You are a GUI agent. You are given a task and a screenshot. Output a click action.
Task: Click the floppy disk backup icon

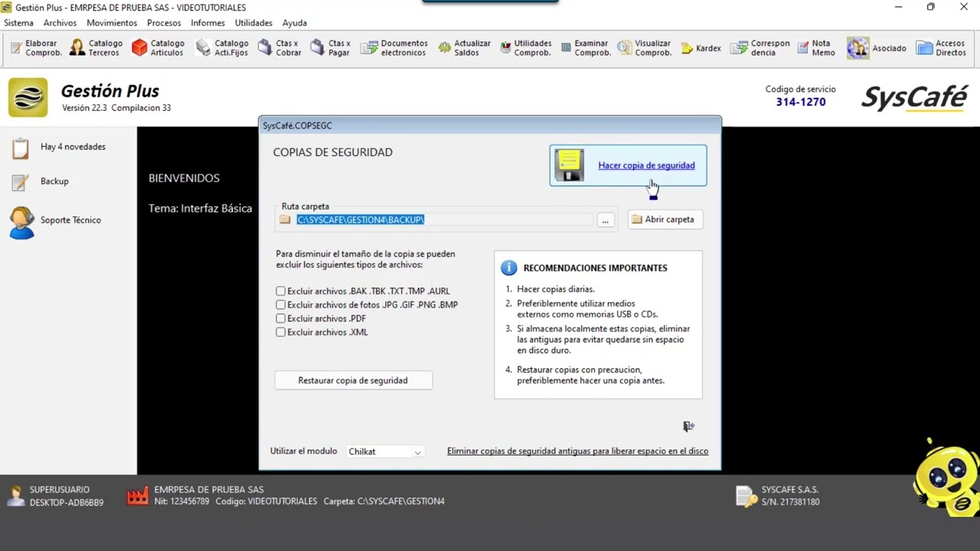click(570, 165)
